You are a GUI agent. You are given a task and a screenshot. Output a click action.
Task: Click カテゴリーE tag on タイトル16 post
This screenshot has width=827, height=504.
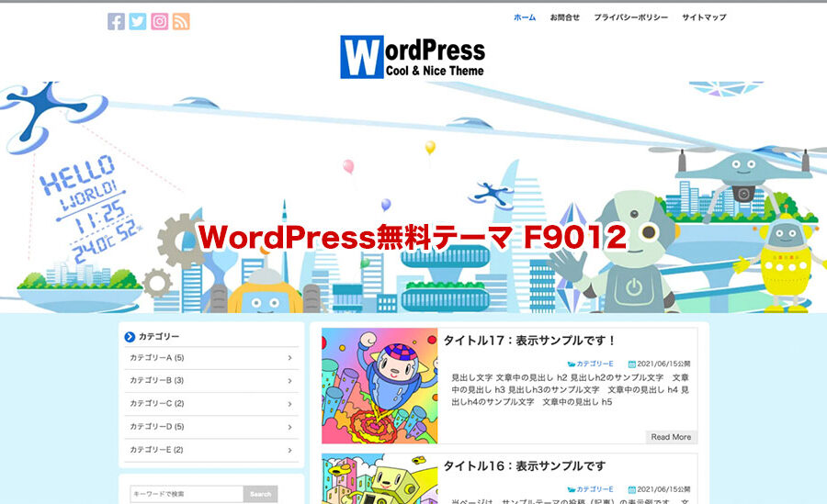pyautogui.click(x=595, y=489)
